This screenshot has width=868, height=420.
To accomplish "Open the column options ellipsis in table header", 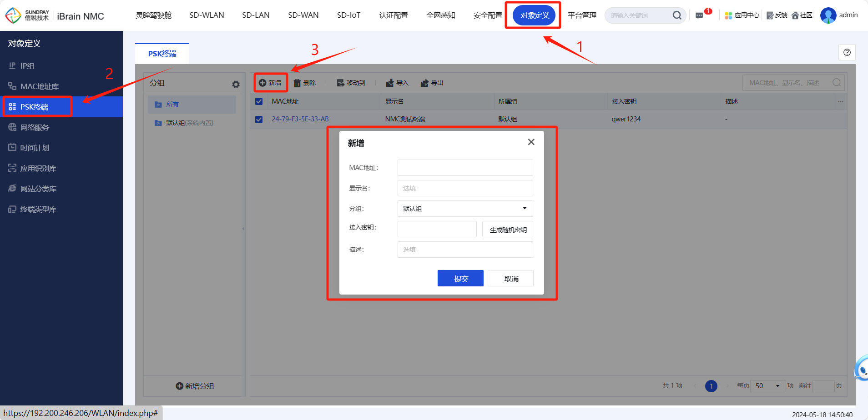I will coord(841,101).
